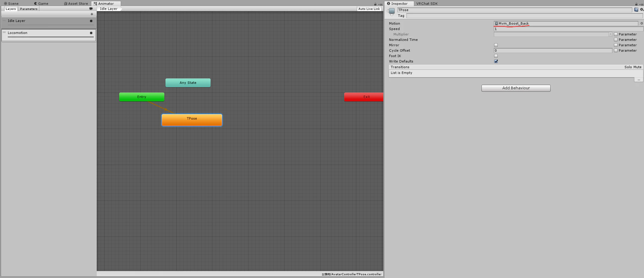Open settings gear for Idle Layer
644x278 pixels.
(91, 21)
